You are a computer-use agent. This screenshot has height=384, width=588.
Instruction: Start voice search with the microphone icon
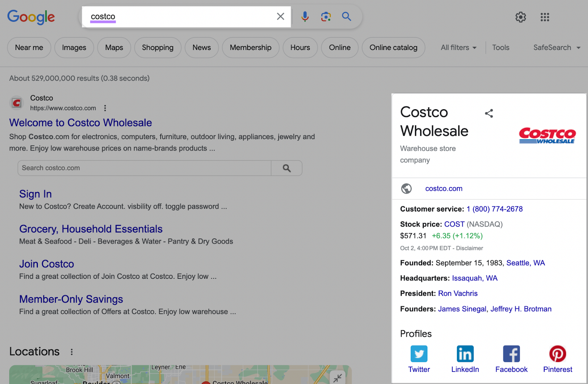point(305,17)
